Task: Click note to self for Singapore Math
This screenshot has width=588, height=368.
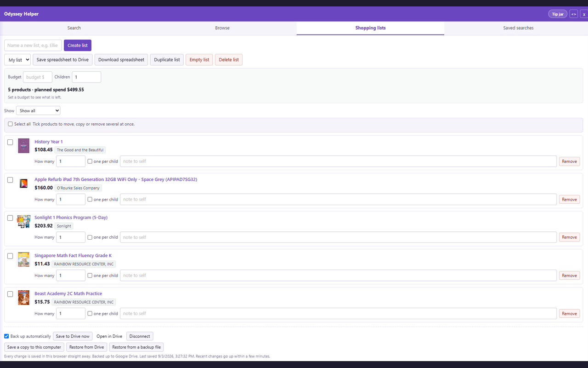Action: click(339, 276)
